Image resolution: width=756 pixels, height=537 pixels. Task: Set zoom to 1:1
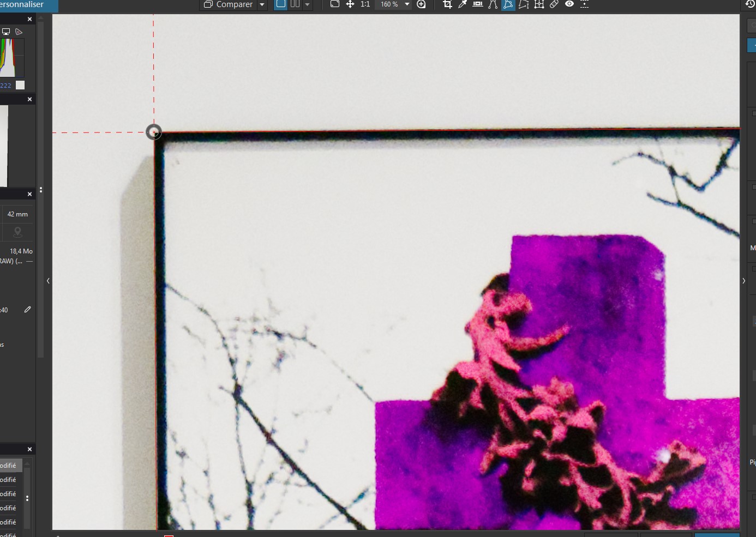365,4
